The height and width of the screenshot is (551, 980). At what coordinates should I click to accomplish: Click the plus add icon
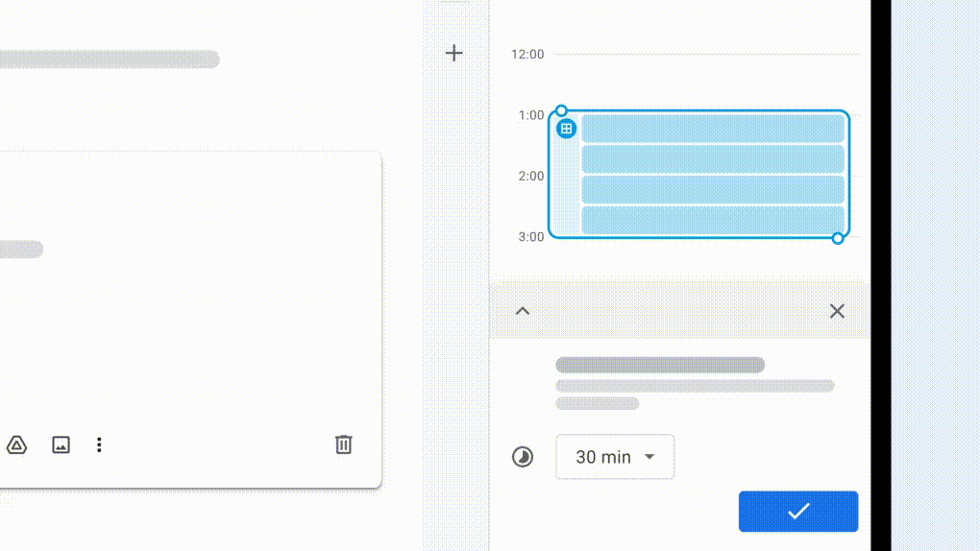(x=454, y=54)
